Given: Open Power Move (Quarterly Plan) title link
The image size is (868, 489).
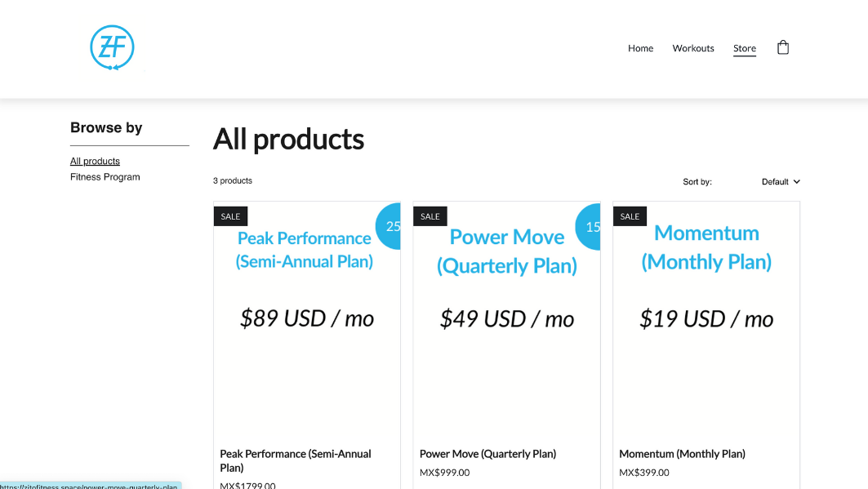Looking at the screenshot, I should (x=487, y=454).
